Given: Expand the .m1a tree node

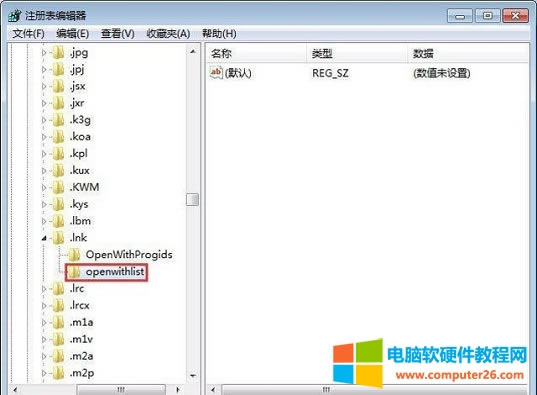Looking at the screenshot, I should point(44,322).
